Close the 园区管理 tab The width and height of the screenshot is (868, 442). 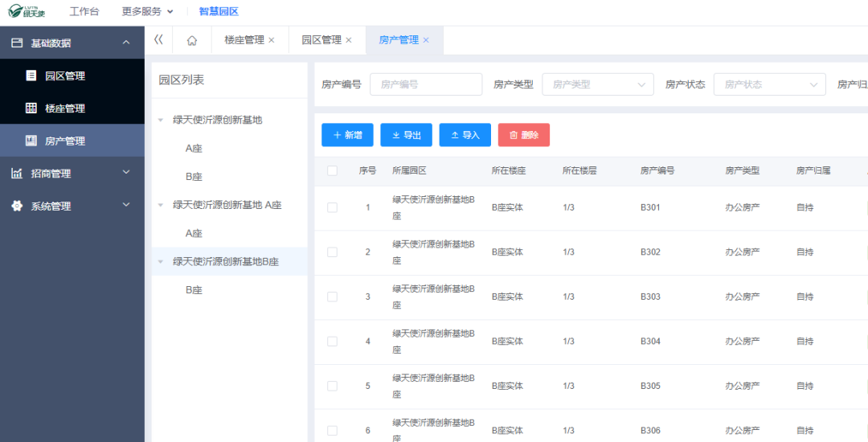pos(349,40)
